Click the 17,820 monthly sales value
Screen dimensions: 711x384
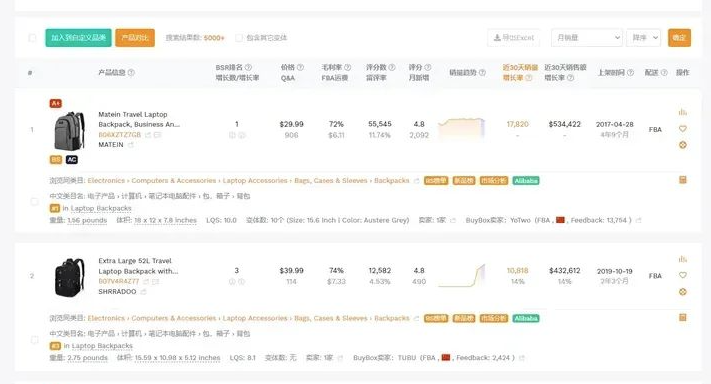pyautogui.click(x=517, y=124)
